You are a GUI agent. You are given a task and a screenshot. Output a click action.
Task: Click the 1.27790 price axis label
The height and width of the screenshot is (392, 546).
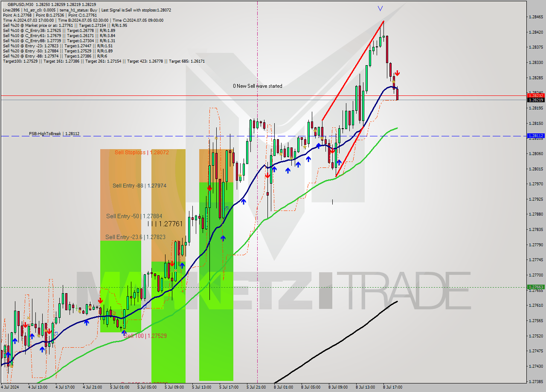pyautogui.click(x=536, y=245)
